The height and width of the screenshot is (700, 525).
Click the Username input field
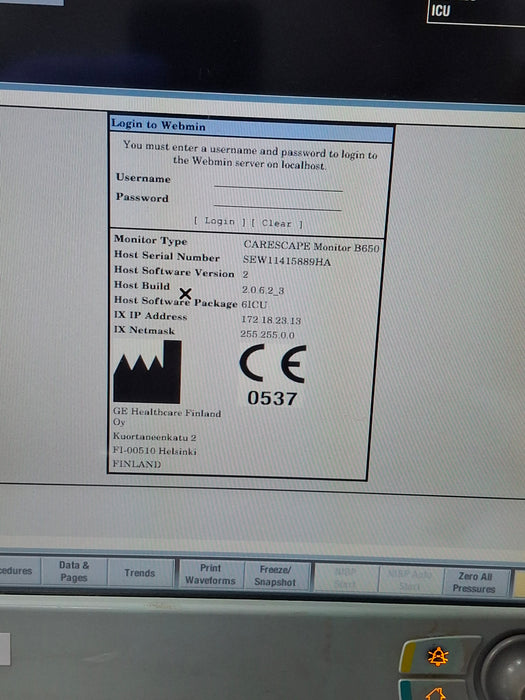pos(278,183)
